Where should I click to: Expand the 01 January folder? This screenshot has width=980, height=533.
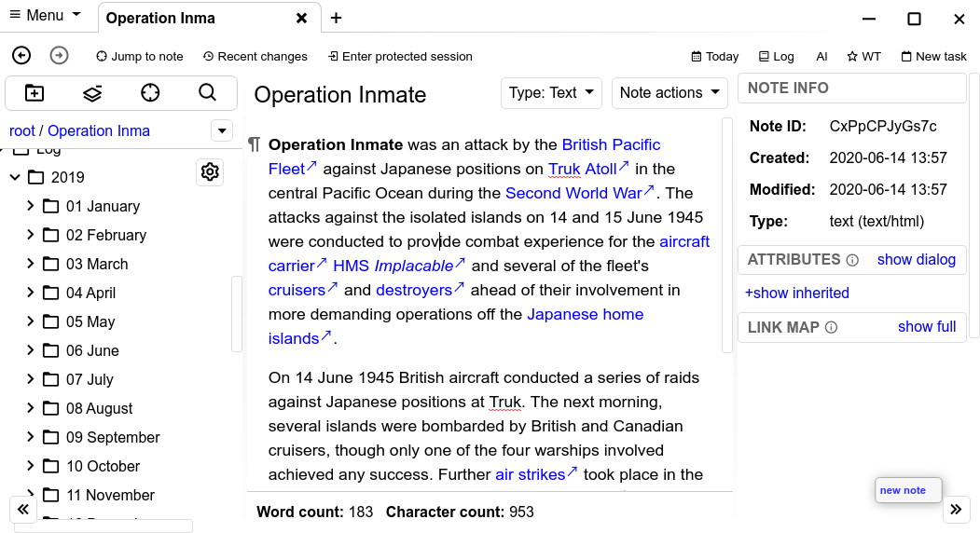[30, 205]
